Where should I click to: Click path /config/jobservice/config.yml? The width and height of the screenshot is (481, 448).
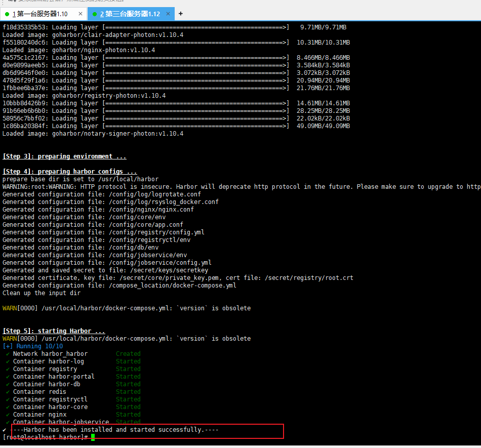pyautogui.click(x=160, y=263)
